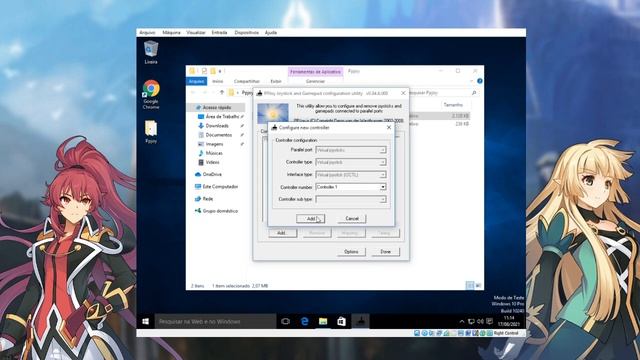This screenshot has width=640, height=360.
Task: Open the Entrada menu
Action: [220, 33]
